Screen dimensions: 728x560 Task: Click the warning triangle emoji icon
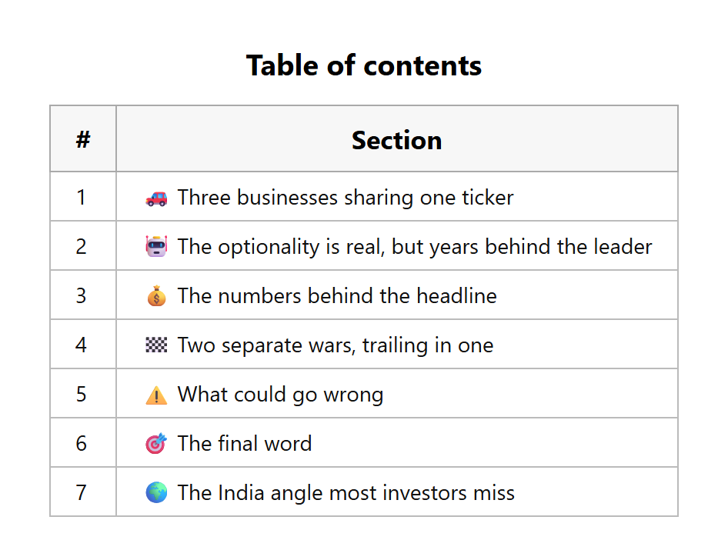tap(156, 395)
